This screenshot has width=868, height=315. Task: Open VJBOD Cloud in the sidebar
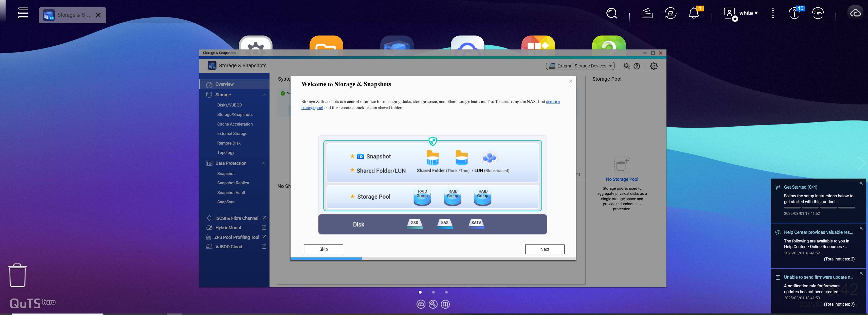click(x=228, y=247)
